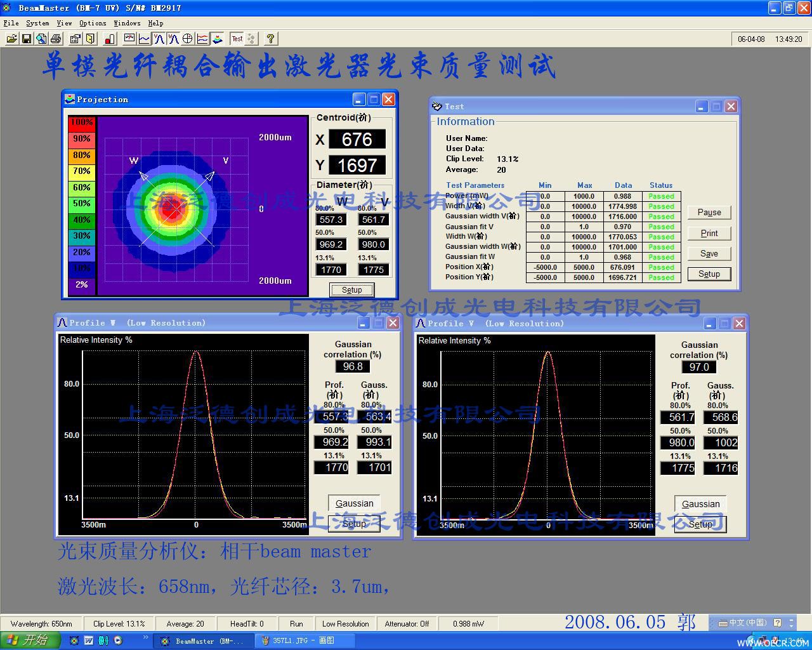Open the File menu
Screen dimensions: 812x650
click(11, 23)
